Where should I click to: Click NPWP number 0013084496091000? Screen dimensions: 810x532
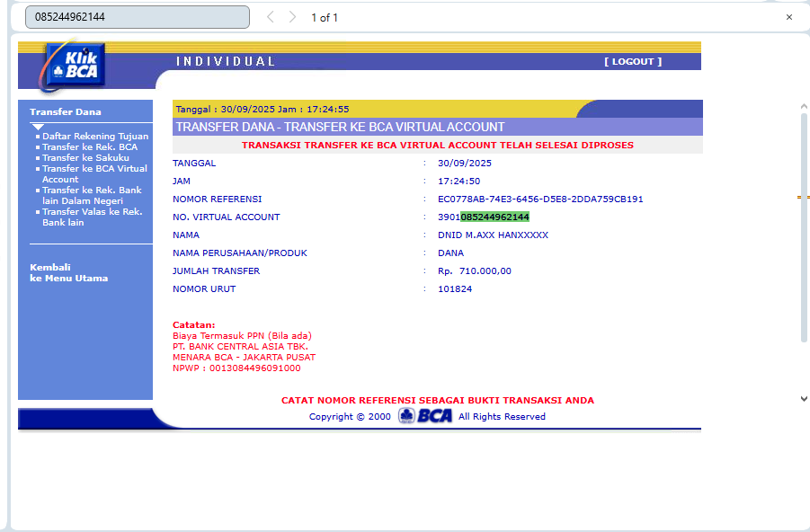click(254, 368)
